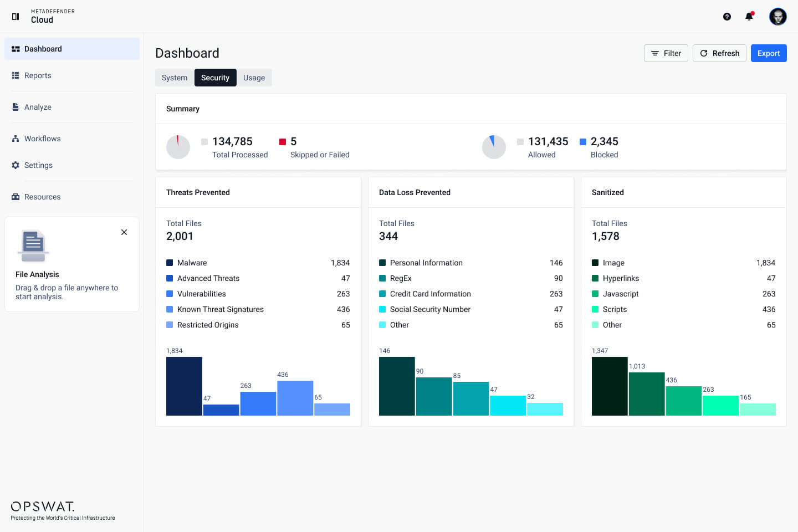
Task: Click the help question mark icon
Action: 727,17
